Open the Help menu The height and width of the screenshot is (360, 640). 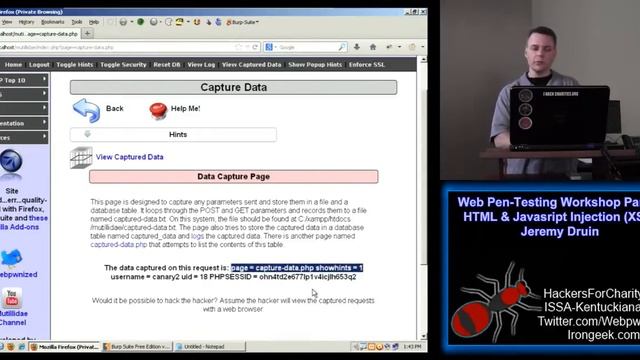94,22
